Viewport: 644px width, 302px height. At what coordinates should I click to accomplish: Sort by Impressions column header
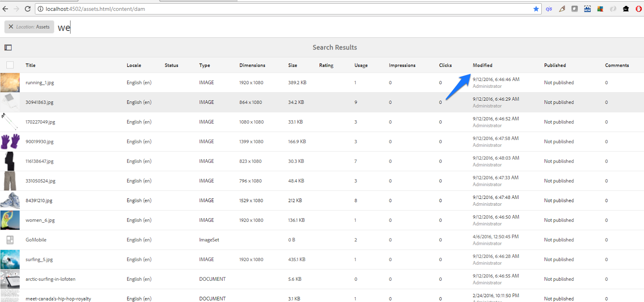coord(402,65)
